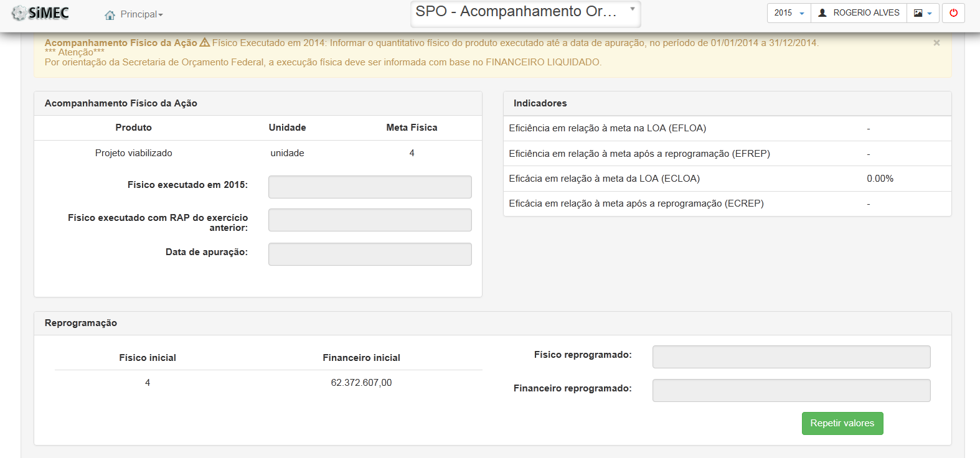Click the Físico reprogramado field
This screenshot has width=980, height=458.
(x=791, y=357)
